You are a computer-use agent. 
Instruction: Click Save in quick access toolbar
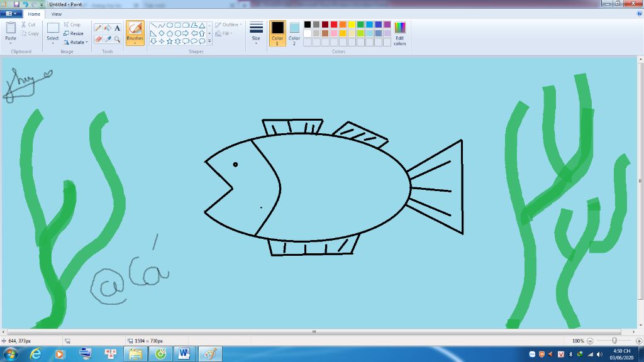coord(16,4)
